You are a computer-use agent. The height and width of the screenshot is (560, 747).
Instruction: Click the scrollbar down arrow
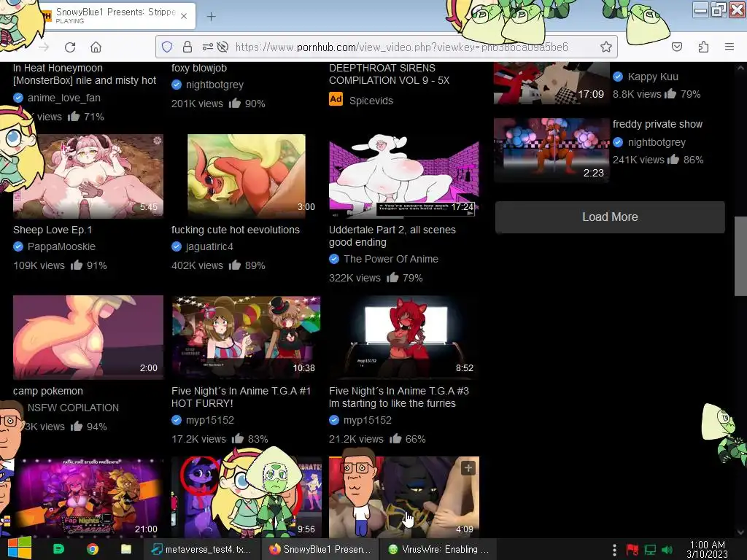[x=740, y=532]
